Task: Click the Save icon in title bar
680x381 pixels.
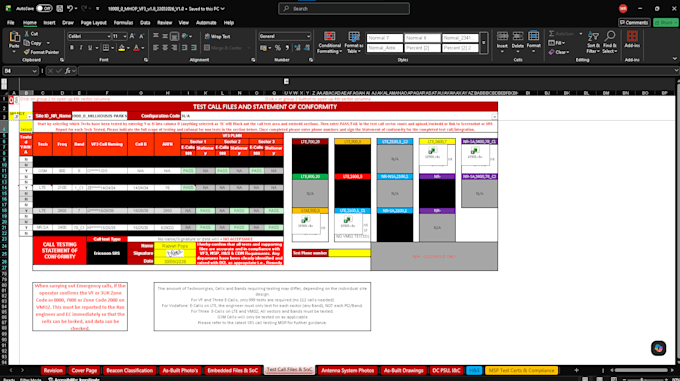Action: pyautogui.click(x=59, y=8)
